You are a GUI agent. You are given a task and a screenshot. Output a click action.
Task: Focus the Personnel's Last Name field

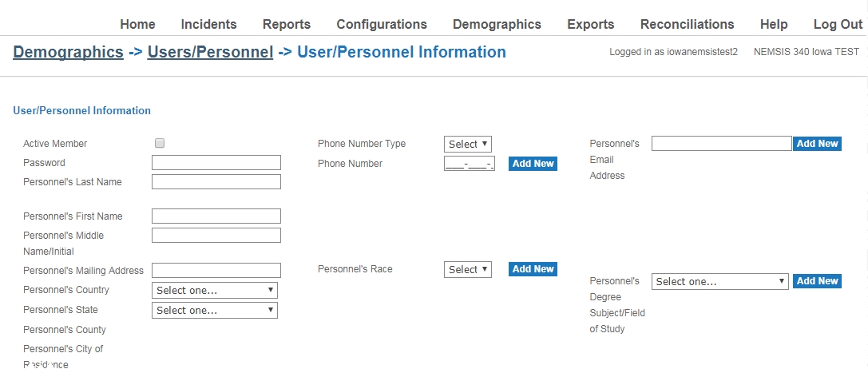(x=216, y=182)
